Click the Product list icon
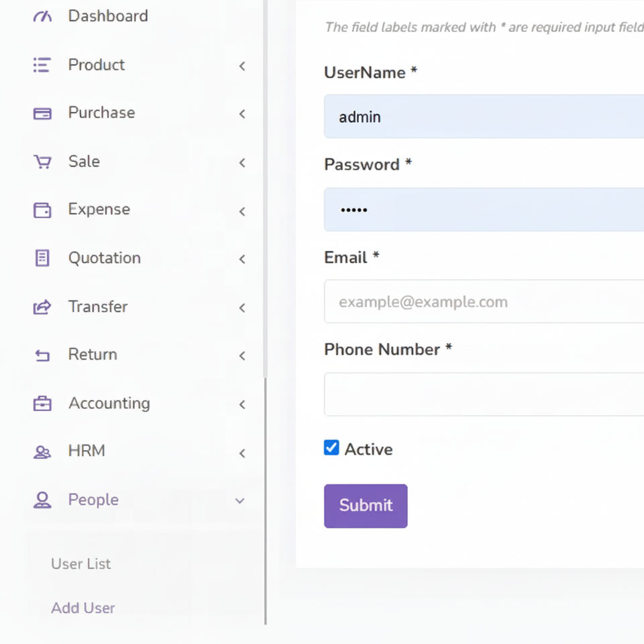 click(42, 65)
